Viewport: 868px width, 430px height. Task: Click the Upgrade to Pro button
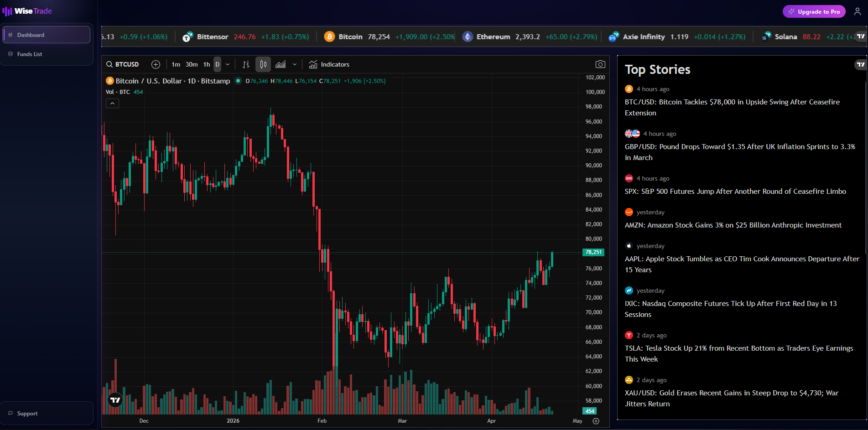(x=814, y=11)
